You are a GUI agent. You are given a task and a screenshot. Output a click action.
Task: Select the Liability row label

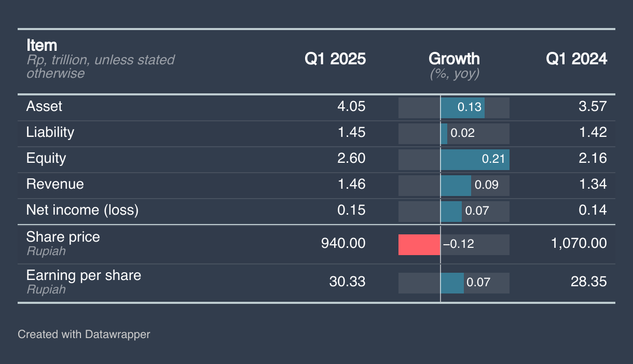pyautogui.click(x=50, y=133)
